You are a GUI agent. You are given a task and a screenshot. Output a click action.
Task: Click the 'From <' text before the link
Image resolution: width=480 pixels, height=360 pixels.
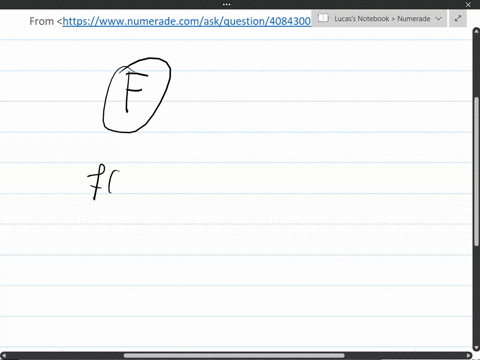pyautogui.click(x=46, y=21)
